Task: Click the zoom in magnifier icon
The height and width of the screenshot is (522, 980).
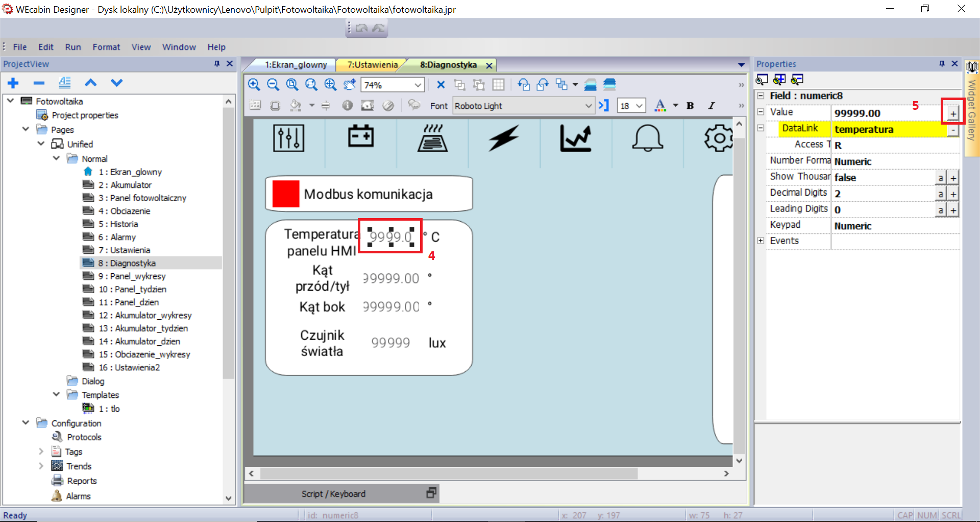Action: (254, 85)
